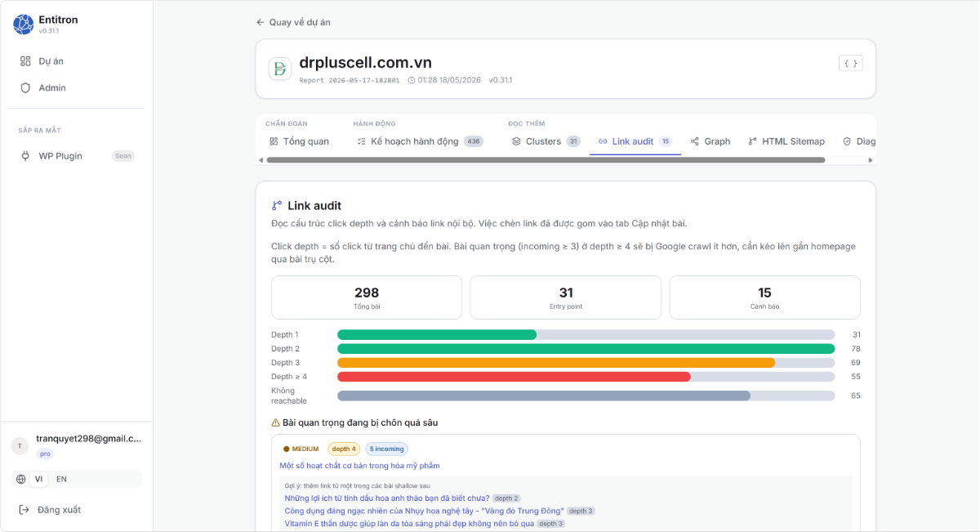Select VI language
The image size is (980, 532).
tap(38, 479)
